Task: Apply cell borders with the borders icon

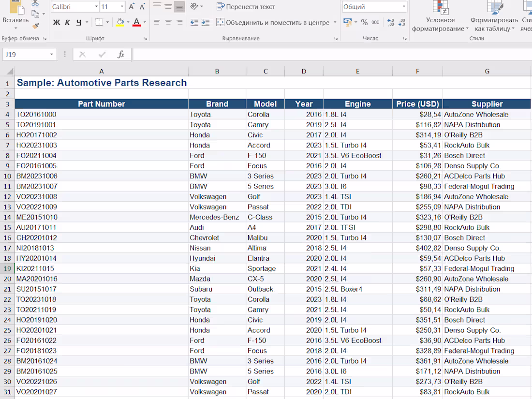Action: coord(99,22)
